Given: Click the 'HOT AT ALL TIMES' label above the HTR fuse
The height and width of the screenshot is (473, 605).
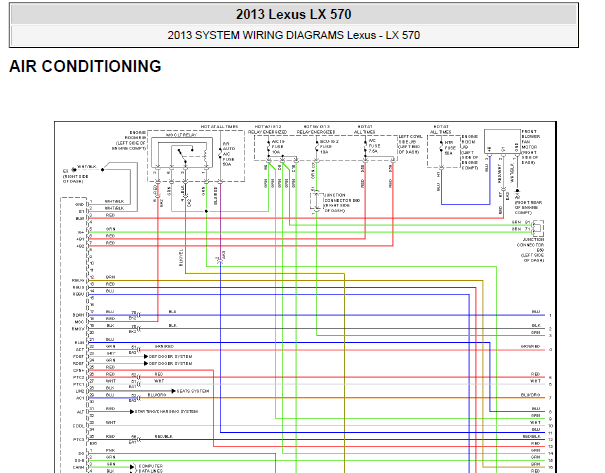Looking at the screenshot, I should pos(441,129).
